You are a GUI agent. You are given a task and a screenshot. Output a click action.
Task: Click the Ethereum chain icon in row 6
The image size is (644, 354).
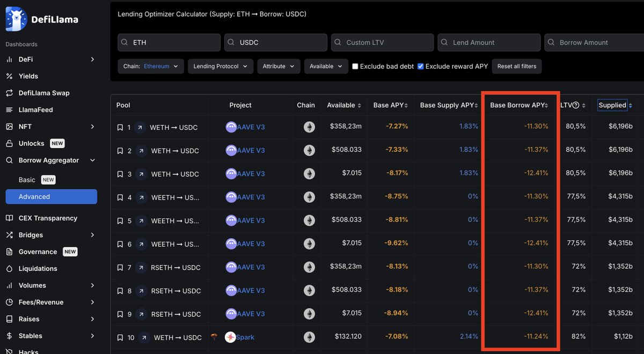(309, 244)
